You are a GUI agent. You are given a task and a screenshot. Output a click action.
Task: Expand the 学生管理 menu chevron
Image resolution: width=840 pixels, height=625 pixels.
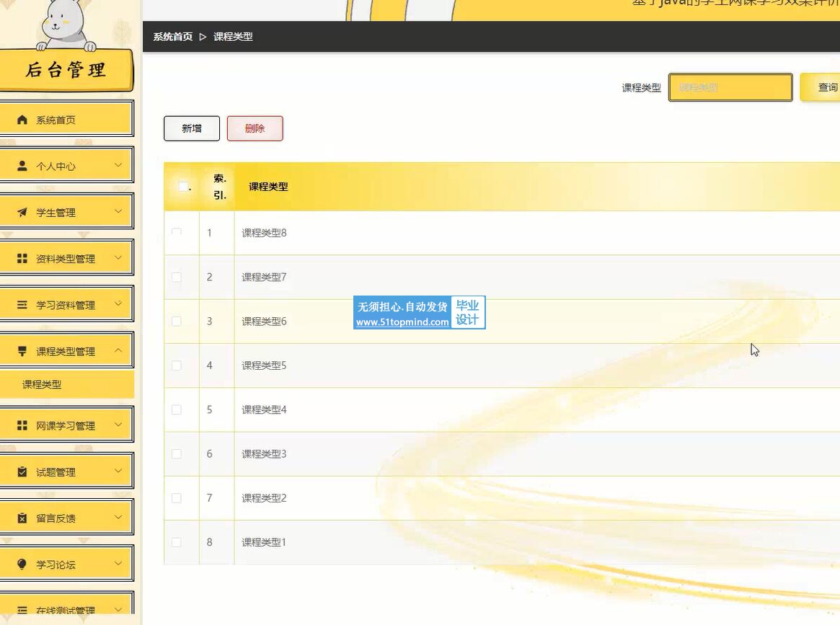click(x=118, y=211)
